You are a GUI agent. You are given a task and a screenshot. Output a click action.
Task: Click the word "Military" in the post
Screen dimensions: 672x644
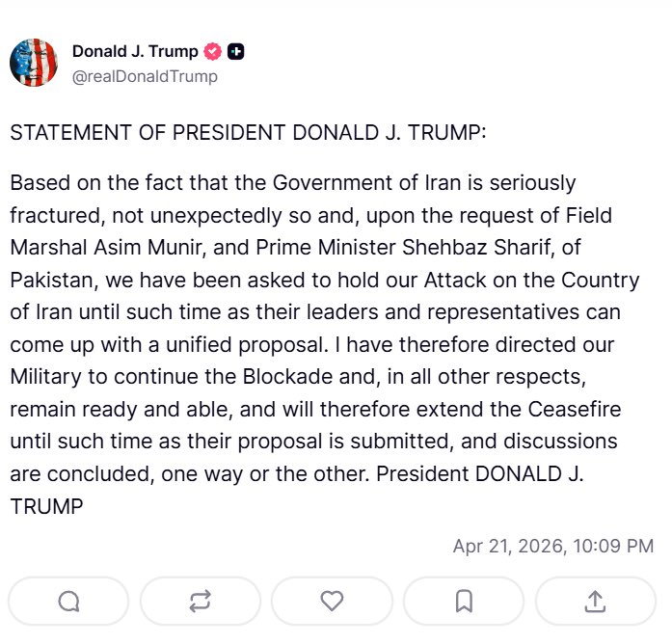(46, 379)
